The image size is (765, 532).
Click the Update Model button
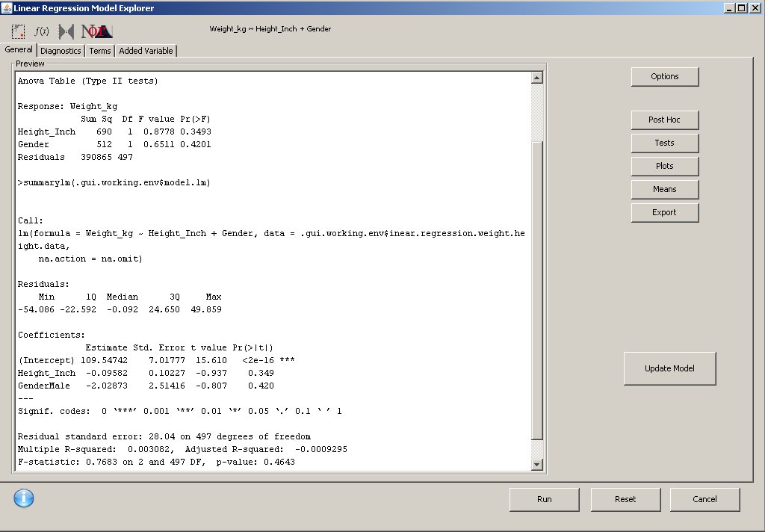[669, 368]
